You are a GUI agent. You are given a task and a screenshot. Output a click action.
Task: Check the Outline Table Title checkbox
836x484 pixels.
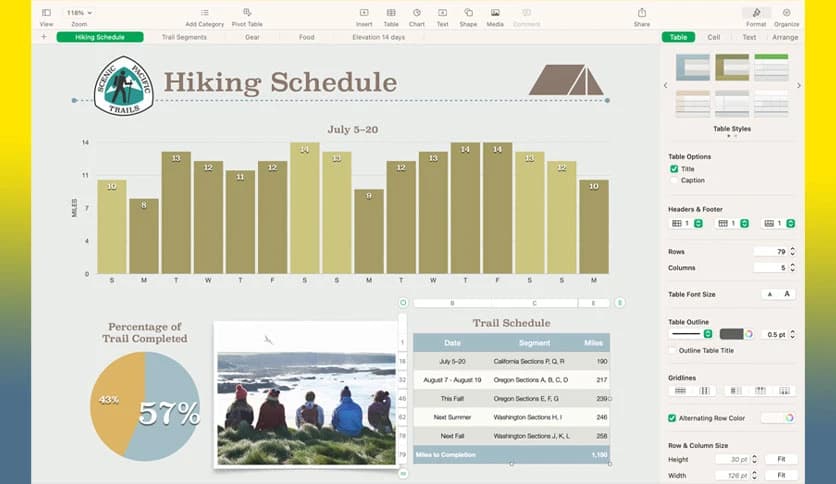672,351
